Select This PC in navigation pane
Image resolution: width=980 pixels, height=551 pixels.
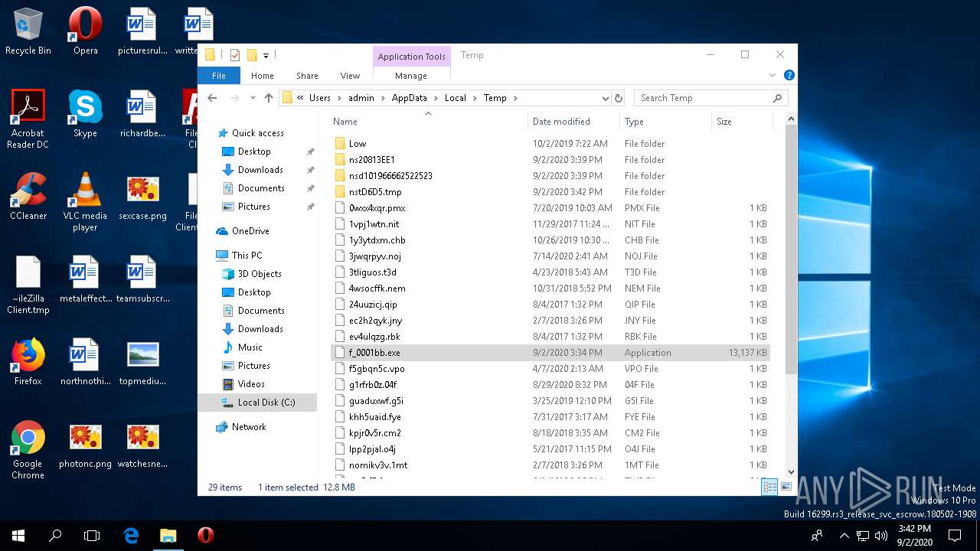tap(247, 255)
